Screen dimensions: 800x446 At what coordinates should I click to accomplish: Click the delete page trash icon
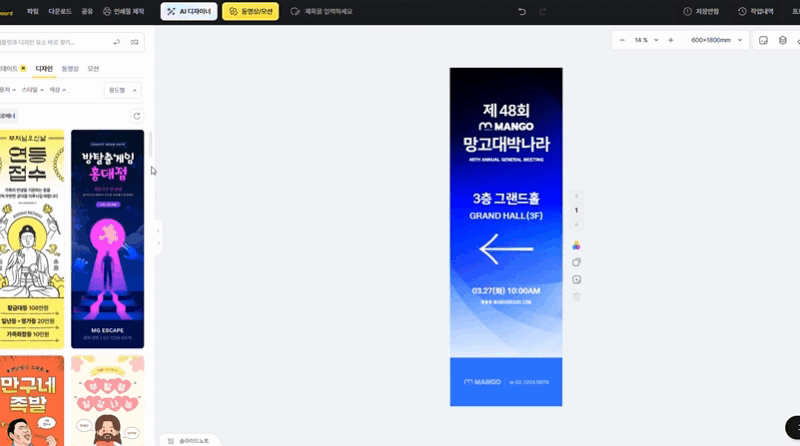click(577, 296)
